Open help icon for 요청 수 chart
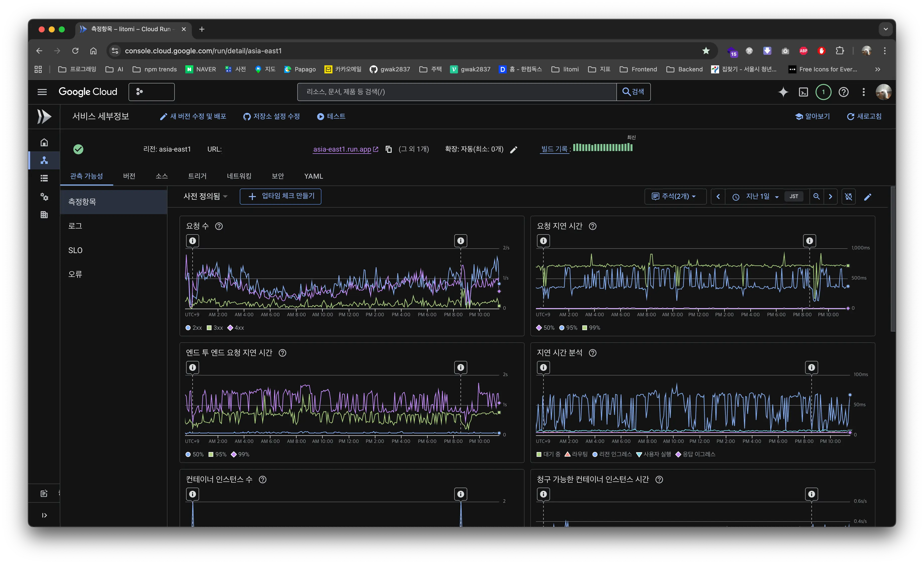 tap(219, 226)
